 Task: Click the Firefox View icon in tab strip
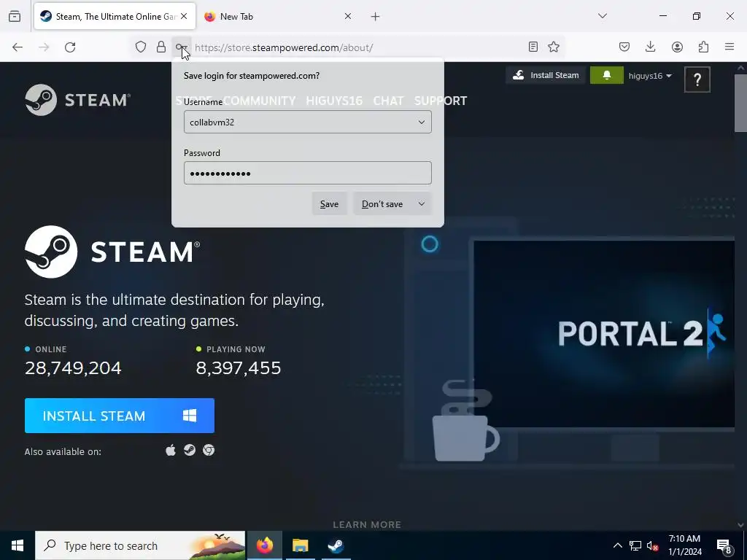[x=15, y=16]
